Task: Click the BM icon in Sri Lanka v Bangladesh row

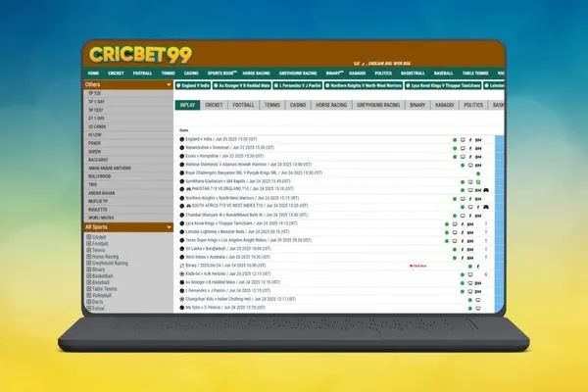Action: 470,250
